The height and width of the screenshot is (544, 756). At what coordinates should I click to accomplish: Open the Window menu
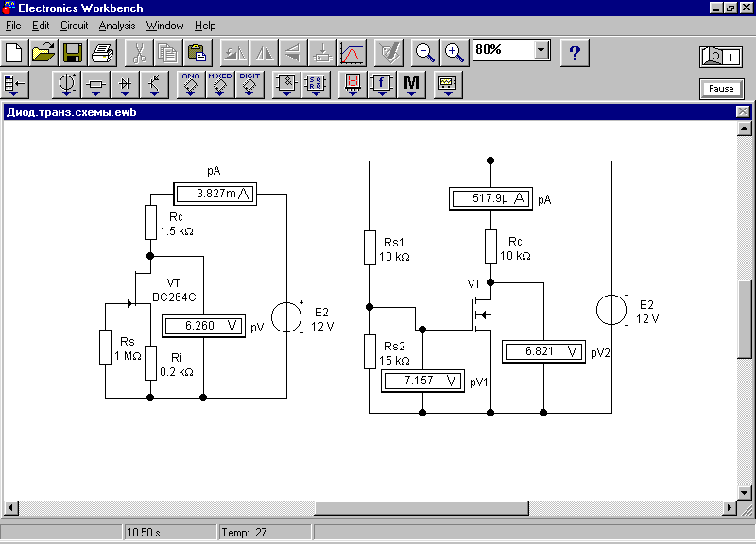point(164,25)
